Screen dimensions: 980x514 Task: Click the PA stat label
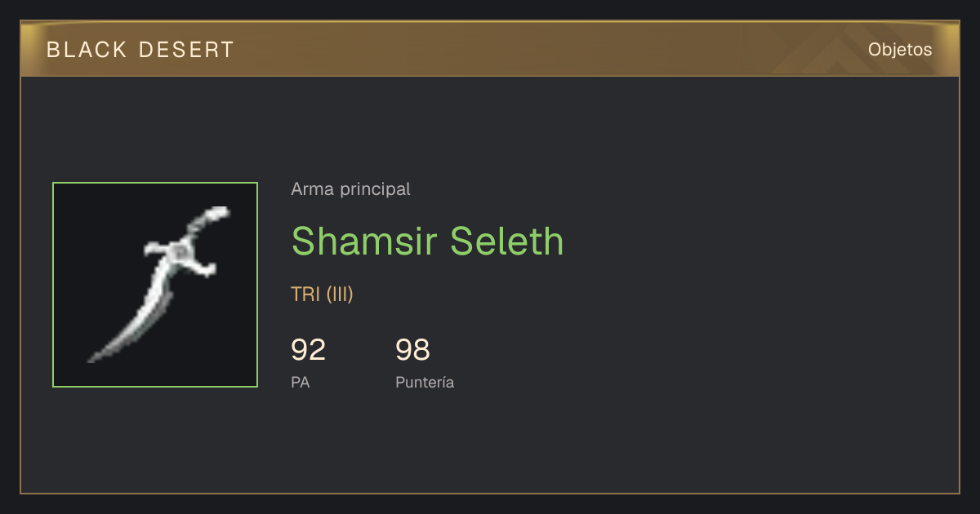pos(300,382)
